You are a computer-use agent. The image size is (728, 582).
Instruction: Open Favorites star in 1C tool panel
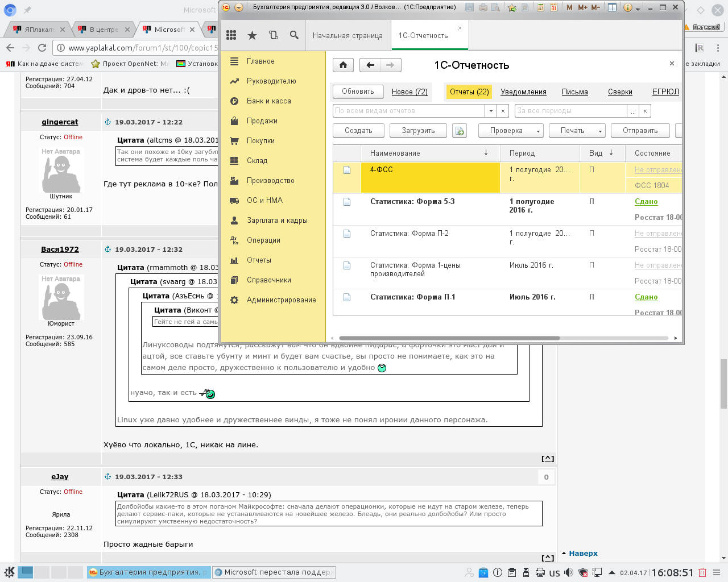click(x=252, y=35)
